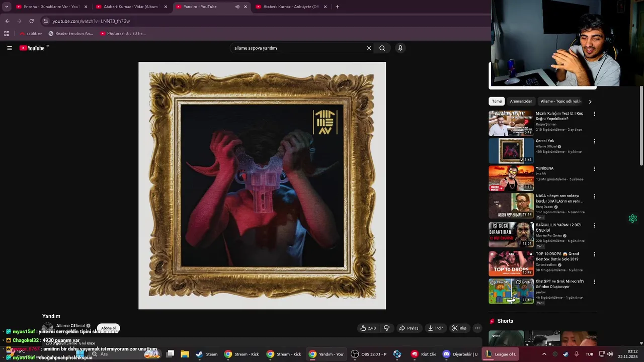Open options for Müzik Kulağını Test Et video
Viewport: 644px width, 362px height.
(594, 114)
